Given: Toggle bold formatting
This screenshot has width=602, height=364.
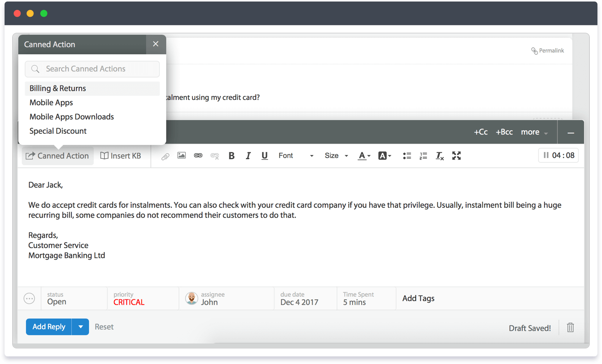Looking at the screenshot, I should 231,156.
